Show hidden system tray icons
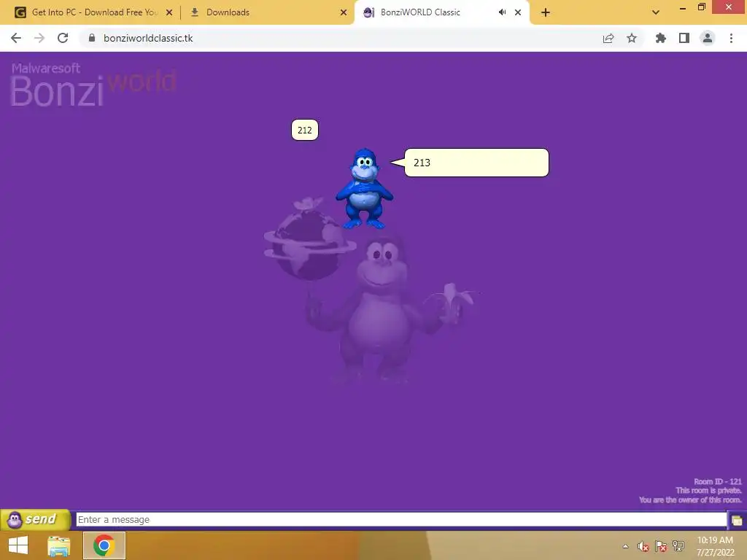747x560 pixels. click(x=625, y=546)
